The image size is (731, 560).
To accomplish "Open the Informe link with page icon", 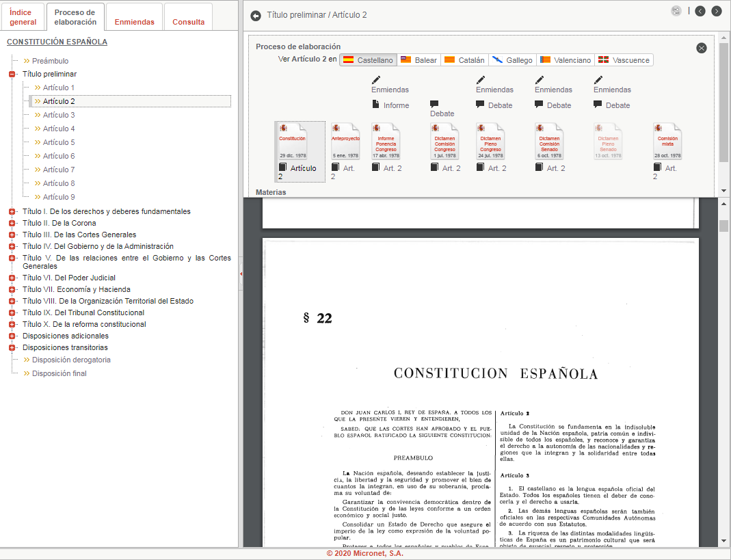I will 390,105.
